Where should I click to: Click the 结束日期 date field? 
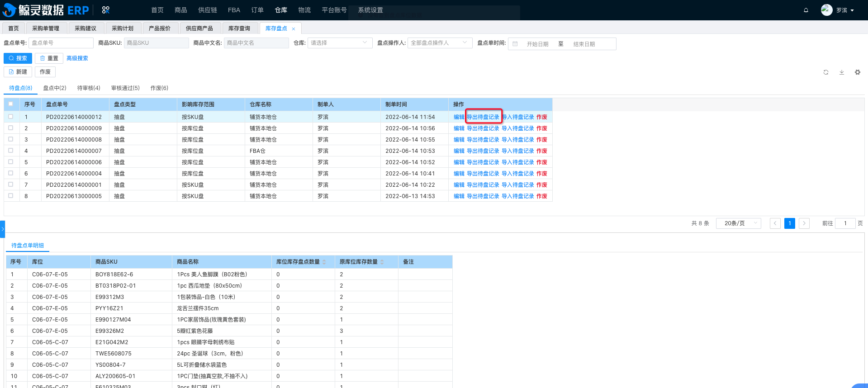click(x=584, y=44)
